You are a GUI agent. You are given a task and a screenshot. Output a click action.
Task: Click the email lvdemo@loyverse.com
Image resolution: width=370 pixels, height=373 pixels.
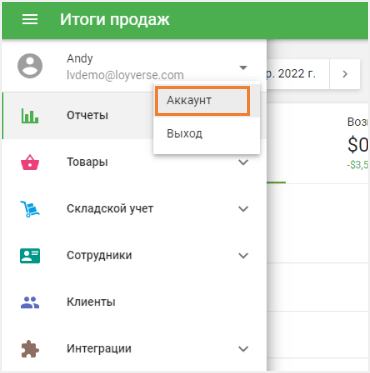point(125,75)
